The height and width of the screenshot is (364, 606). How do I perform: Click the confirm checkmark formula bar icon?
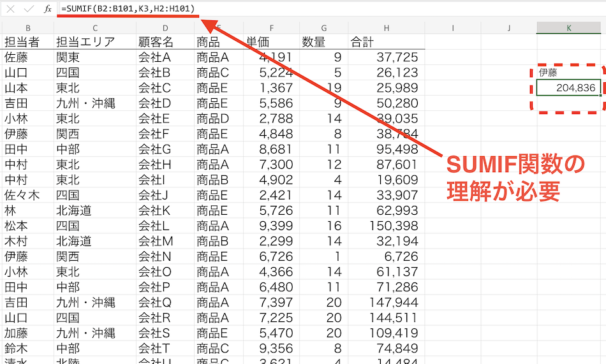click(x=29, y=9)
